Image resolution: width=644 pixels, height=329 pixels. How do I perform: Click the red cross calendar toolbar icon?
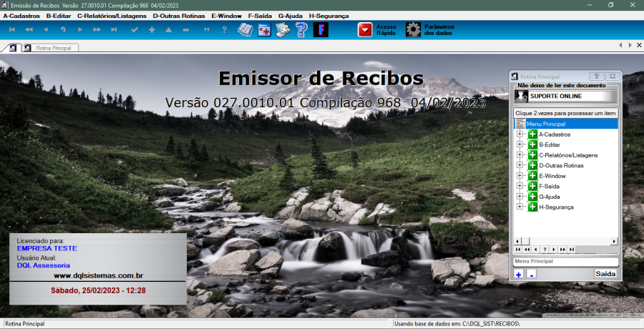[x=264, y=30]
